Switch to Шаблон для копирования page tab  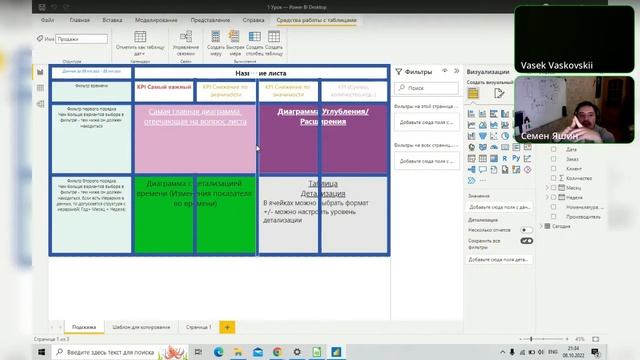pyautogui.click(x=141, y=327)
